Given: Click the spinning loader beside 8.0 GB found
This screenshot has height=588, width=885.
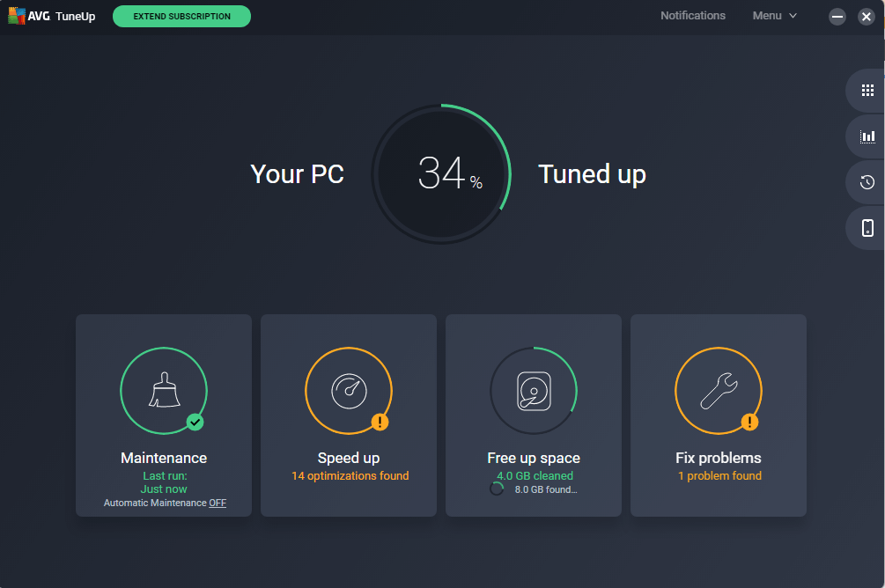Looking at the screenshot, I should click(x=497, y=489).
